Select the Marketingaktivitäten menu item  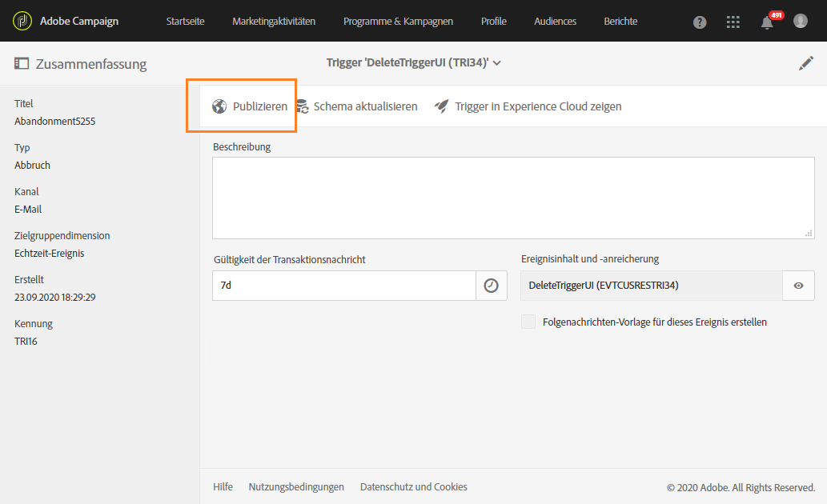pos(274,22)
